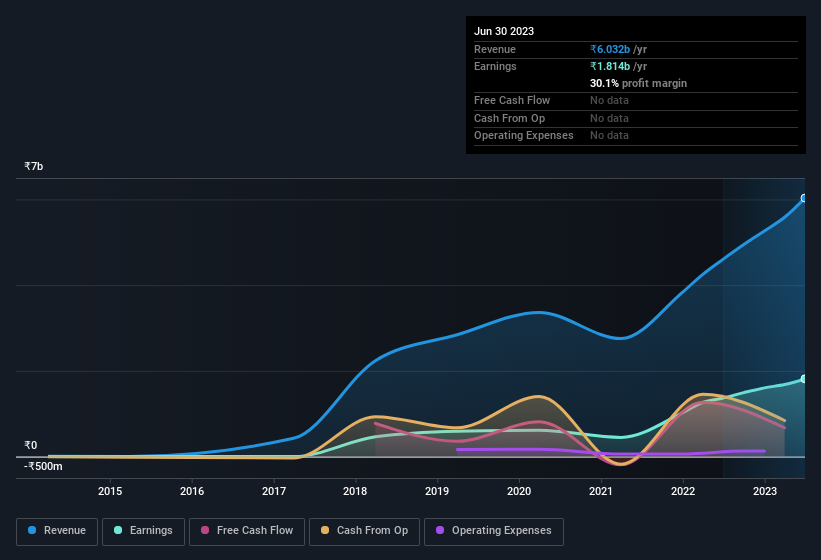The height and width of the screenshot is (560, 821).
Task: Click the 2020 x-axis label
Action: [x=519, y=491]
